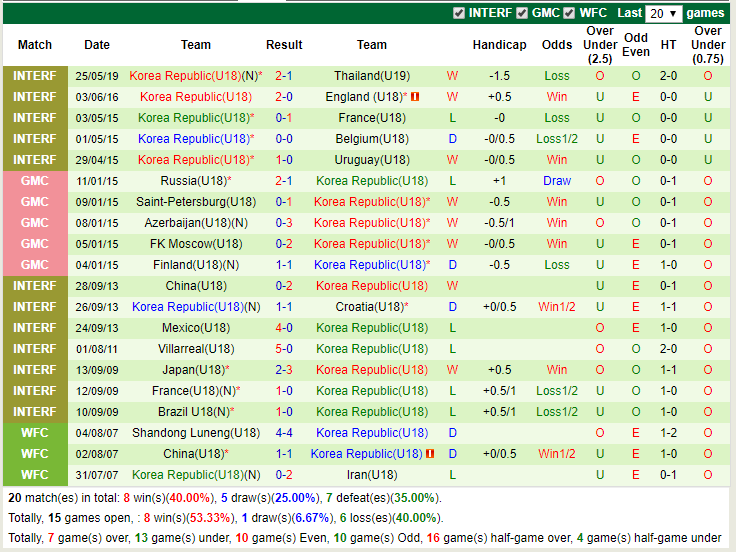Click the Handicap column header
Screen dimensions: 737x552
[499, 45]
